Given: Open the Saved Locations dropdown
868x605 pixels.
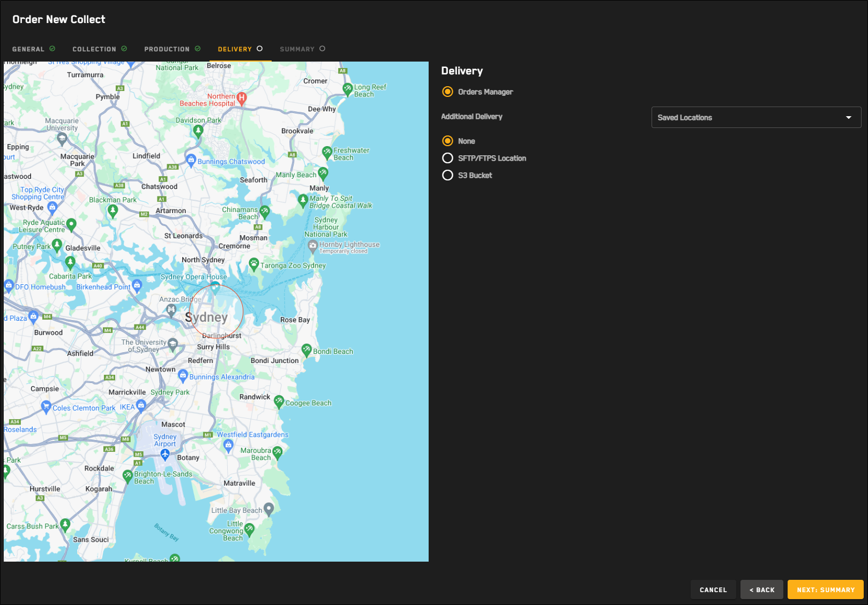Looking at the screenshot, I should [755, 118].
